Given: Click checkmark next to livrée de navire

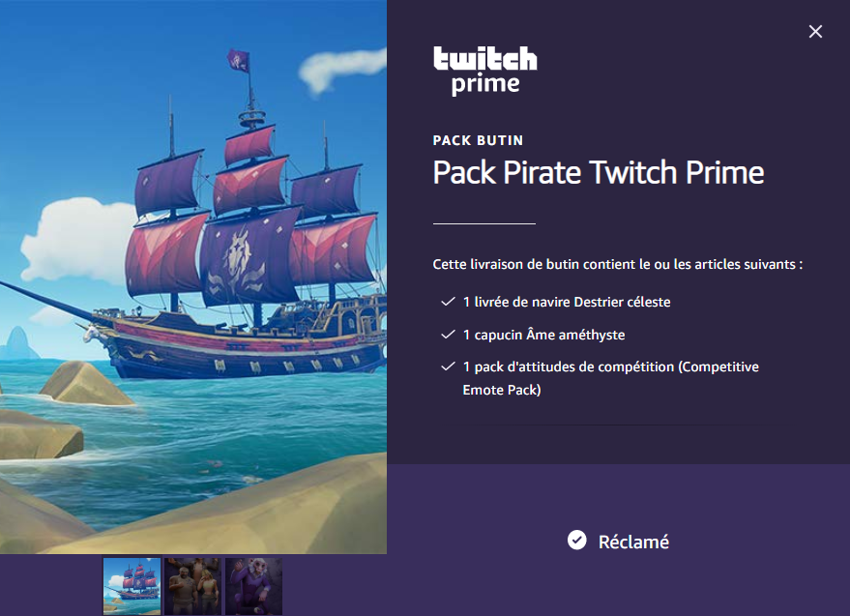Looking at the screenshot, I should point(448,302).
